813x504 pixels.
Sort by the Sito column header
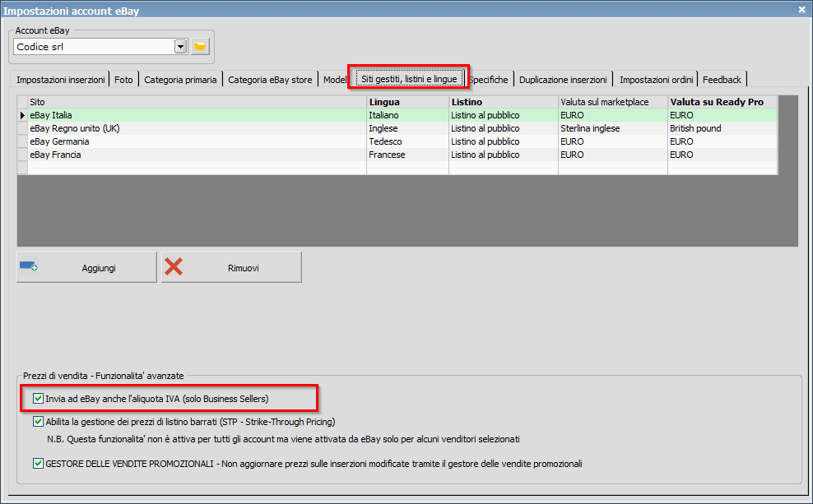tap(197, 102)
